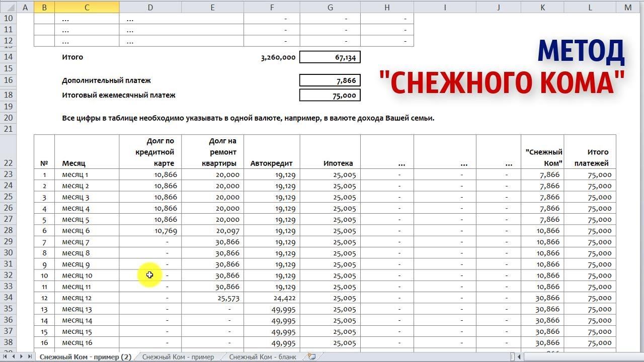
Task: Click 'Долг по кредитной карте' heading
Action: (x=150, y=152)
